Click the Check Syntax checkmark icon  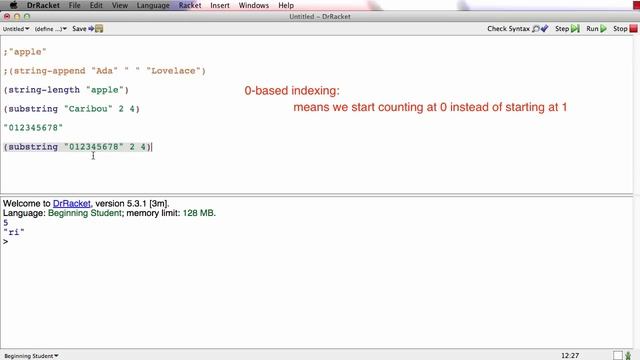(x=544, y=29)
